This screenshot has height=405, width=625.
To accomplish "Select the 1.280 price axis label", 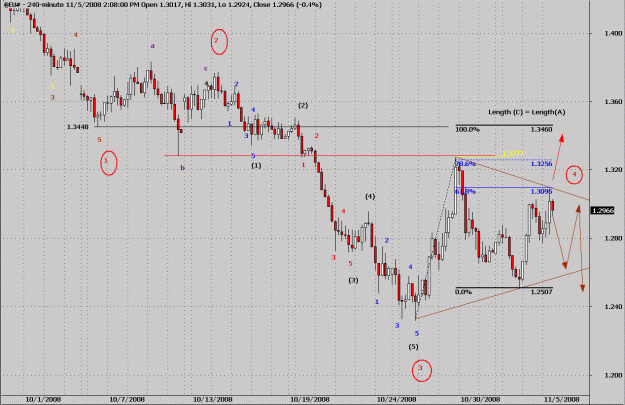I will coord(613,238).
